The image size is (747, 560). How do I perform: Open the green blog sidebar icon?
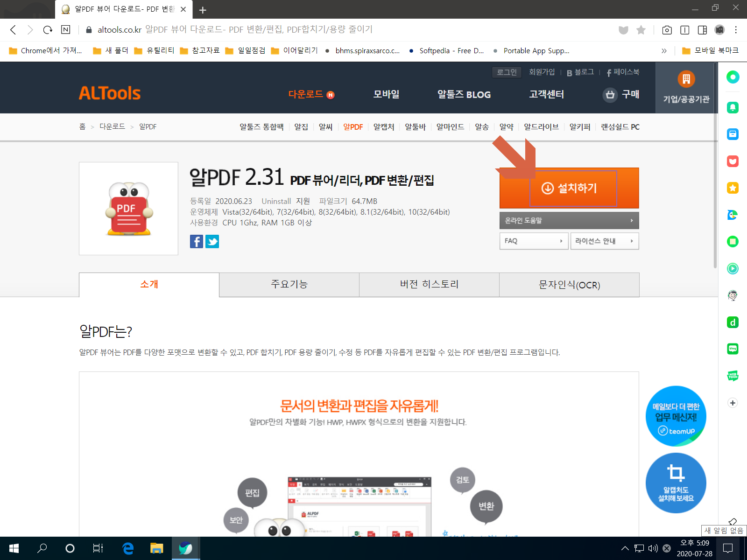point(733,349)
